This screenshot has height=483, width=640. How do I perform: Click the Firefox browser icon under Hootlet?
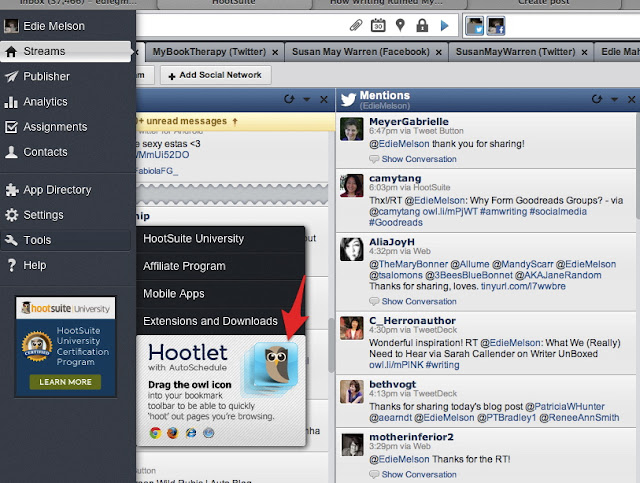[x=173, y=433]
